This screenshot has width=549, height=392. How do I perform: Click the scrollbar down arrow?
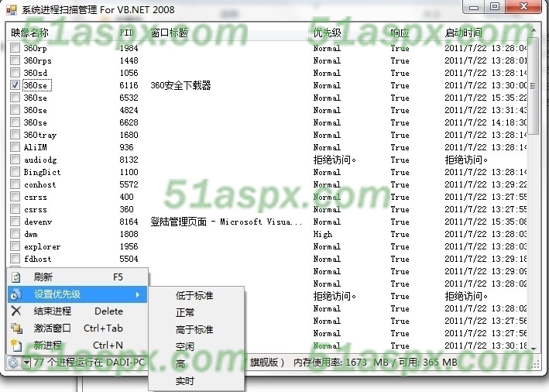point(534,349)
